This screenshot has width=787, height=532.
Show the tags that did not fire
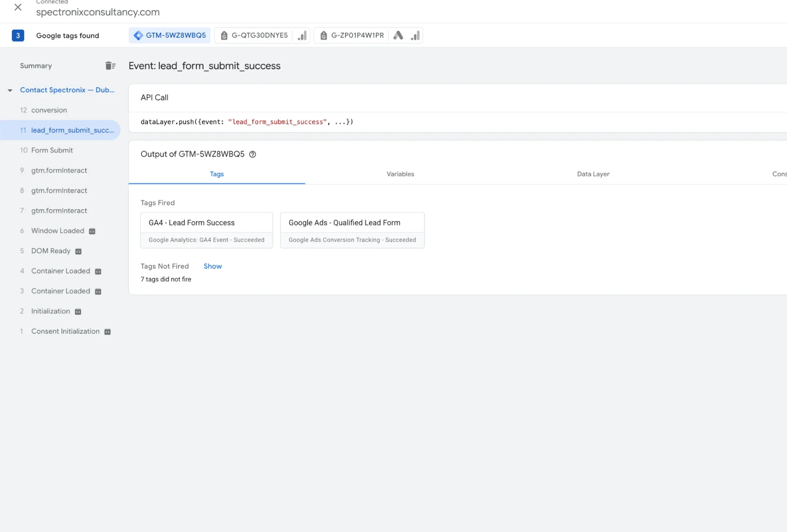[x=213, y=266]
